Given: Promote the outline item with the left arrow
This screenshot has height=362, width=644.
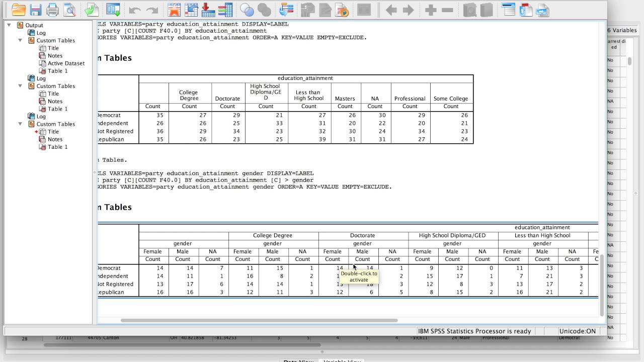Looking at the screenshot, I should click(x=391, y=10).
